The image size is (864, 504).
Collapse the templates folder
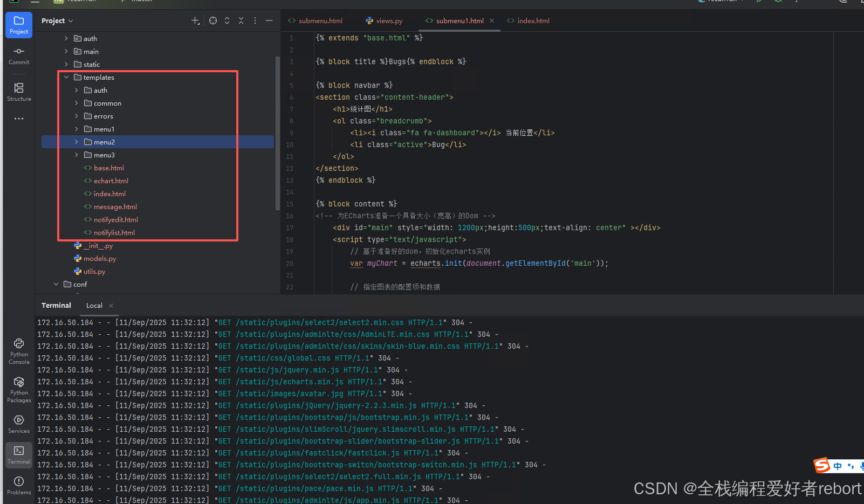tap(67, 78)
